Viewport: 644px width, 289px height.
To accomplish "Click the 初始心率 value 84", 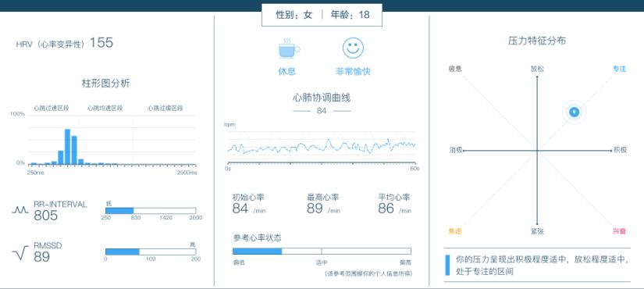I will coord(240,209).
